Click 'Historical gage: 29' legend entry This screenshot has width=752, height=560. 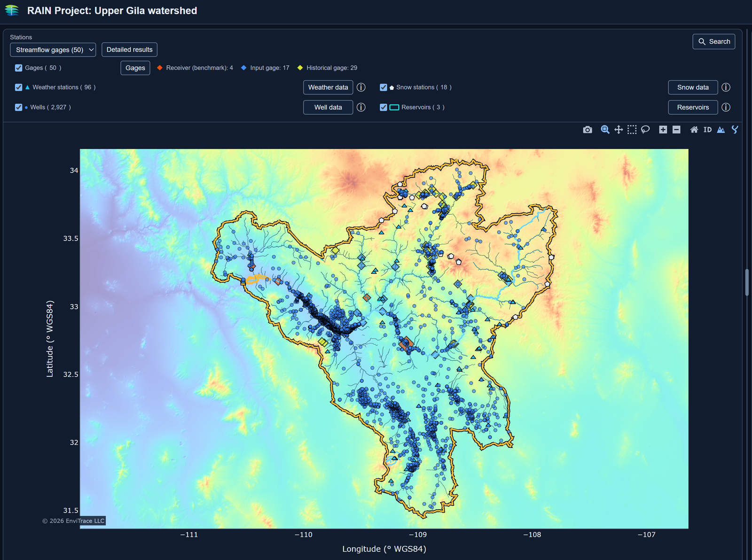tap(327, 68)
